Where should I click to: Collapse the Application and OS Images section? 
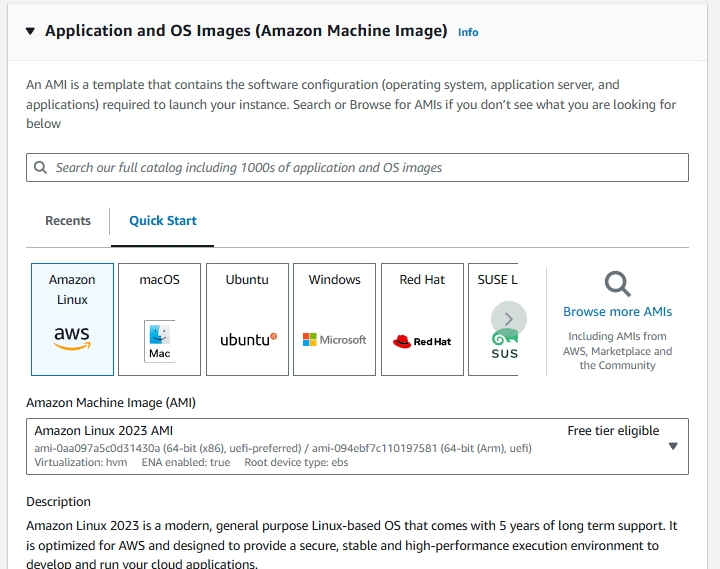28,32
